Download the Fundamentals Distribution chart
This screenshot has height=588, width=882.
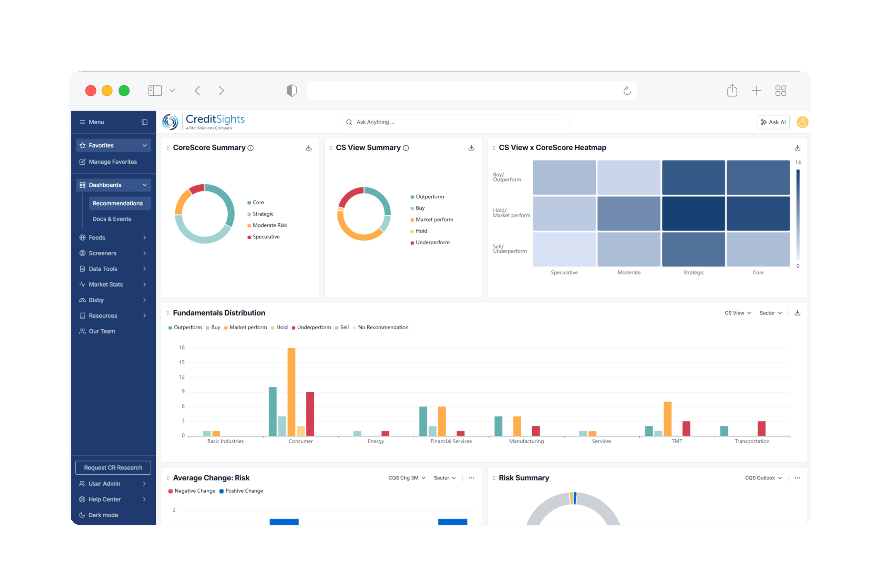(x=797, y=313)
